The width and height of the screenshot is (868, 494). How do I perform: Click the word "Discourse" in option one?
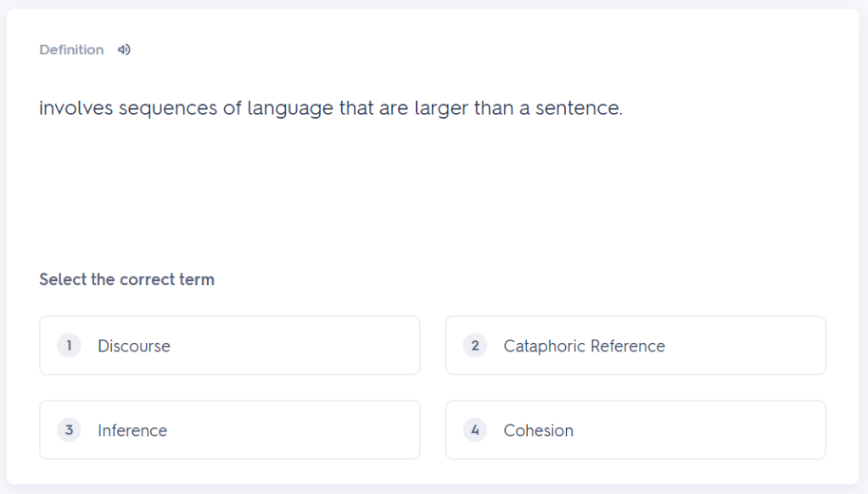pyautogui.click(x=134, y=346)
